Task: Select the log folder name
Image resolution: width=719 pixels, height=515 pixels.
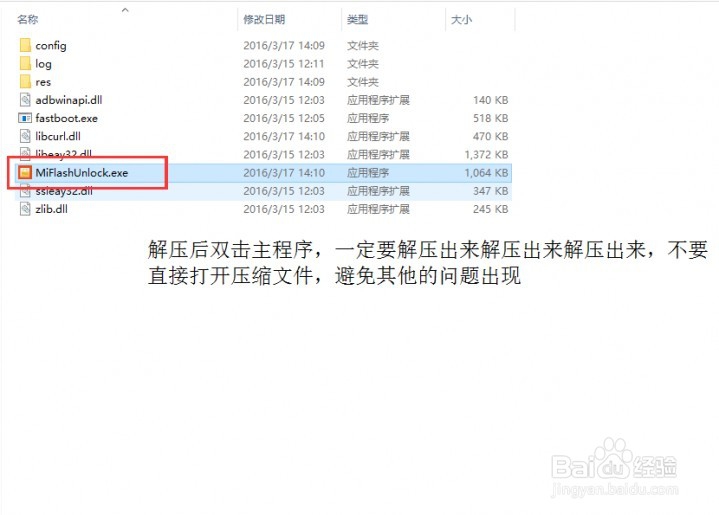Action: [43, 64]
